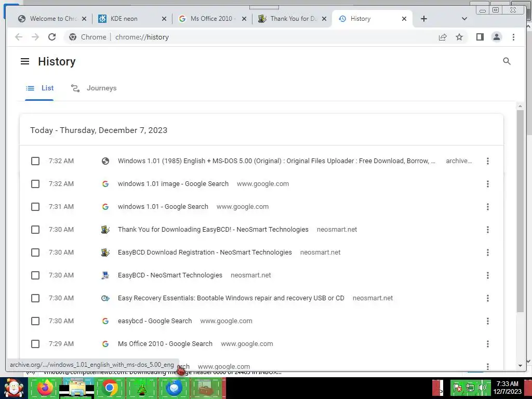Image resolution: width=532 pixels, height=399 pixels.
Task: Open Thank You for Downloading EasyBCD link
Action: 213,230
